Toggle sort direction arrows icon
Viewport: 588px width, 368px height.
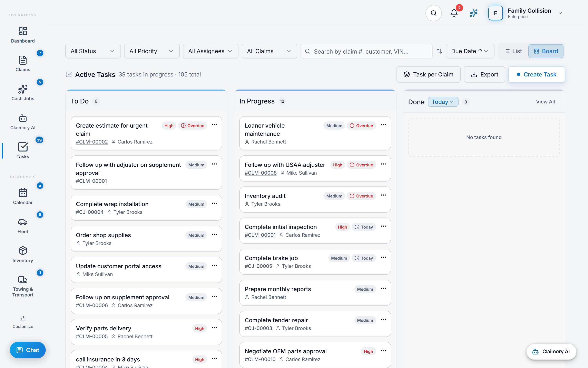click(x=439, y=51)
